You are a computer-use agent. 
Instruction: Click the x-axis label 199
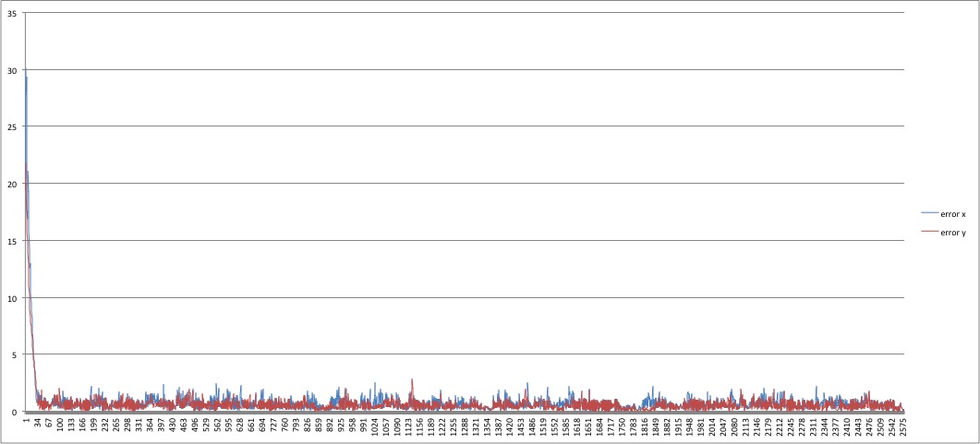[93, 424]
